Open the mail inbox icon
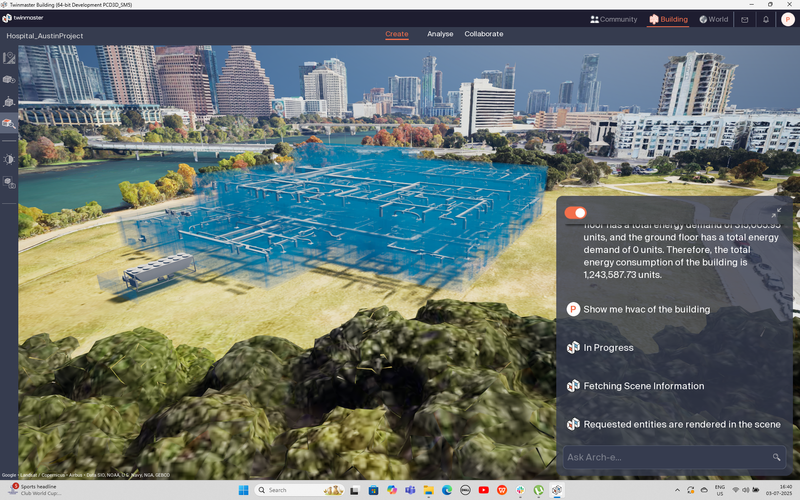The image size is (800, 500). point(744,19)
